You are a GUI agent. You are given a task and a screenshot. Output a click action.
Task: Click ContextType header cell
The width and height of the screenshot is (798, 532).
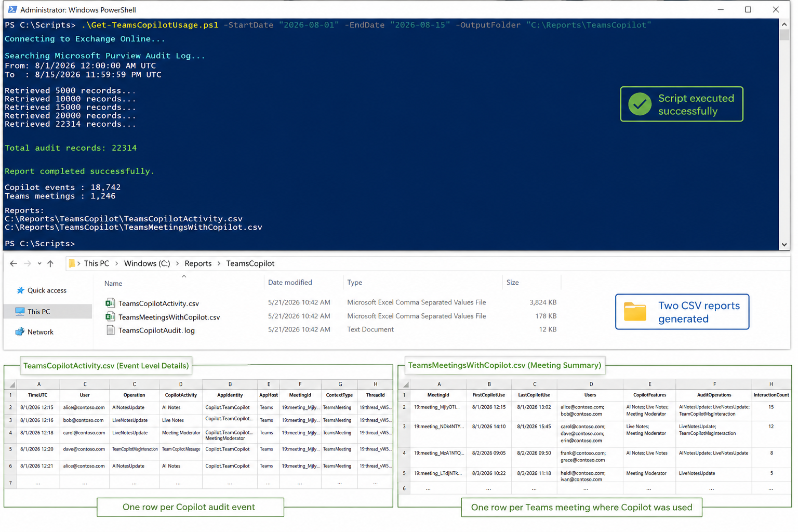coord(340,395)
